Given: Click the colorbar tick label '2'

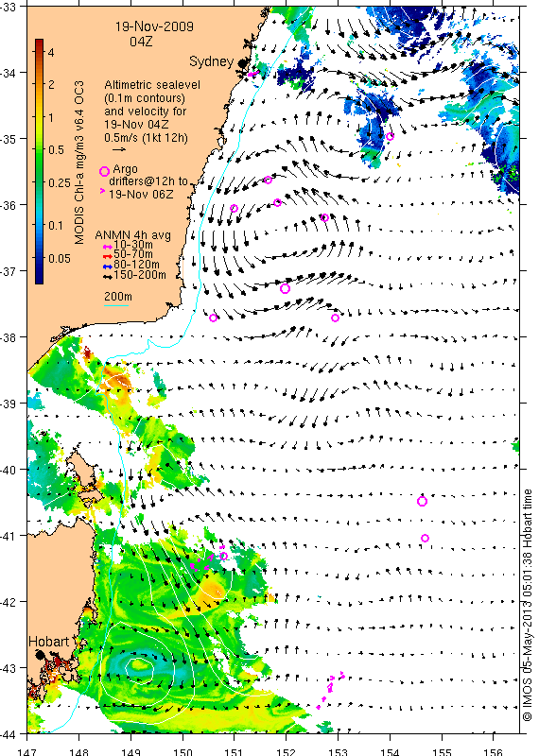Looking at the screenshot, I should 51,85.
